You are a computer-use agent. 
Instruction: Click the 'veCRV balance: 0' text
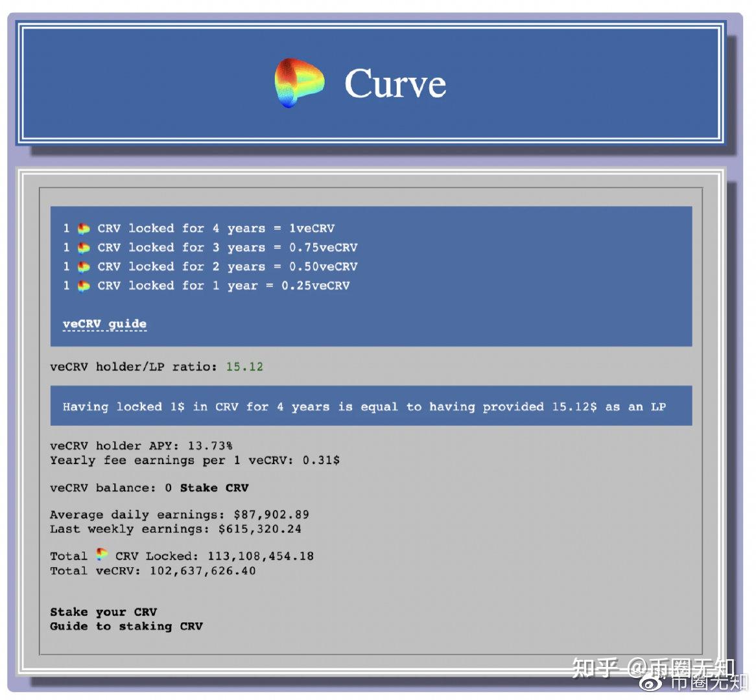click(x=111, y=488)
